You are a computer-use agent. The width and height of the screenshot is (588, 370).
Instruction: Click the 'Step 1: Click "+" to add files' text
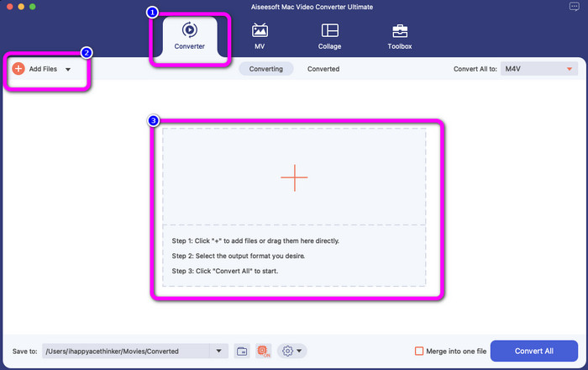pos(255,240)
